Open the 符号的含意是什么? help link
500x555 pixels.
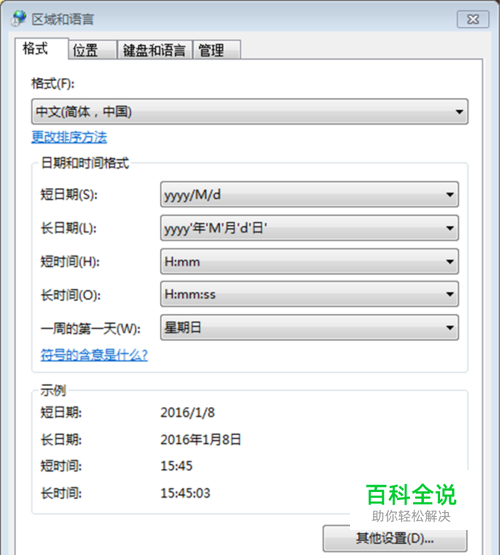(x=94, y=355)
